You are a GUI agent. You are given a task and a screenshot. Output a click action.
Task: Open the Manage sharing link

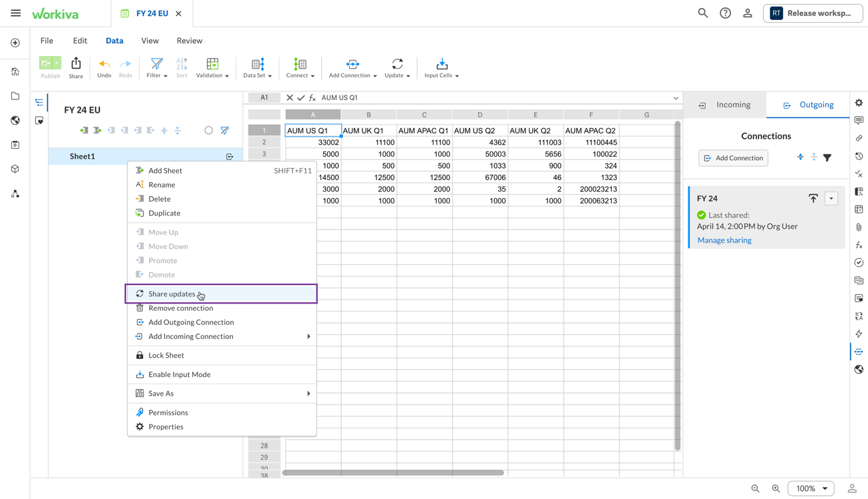pos(724,240)
